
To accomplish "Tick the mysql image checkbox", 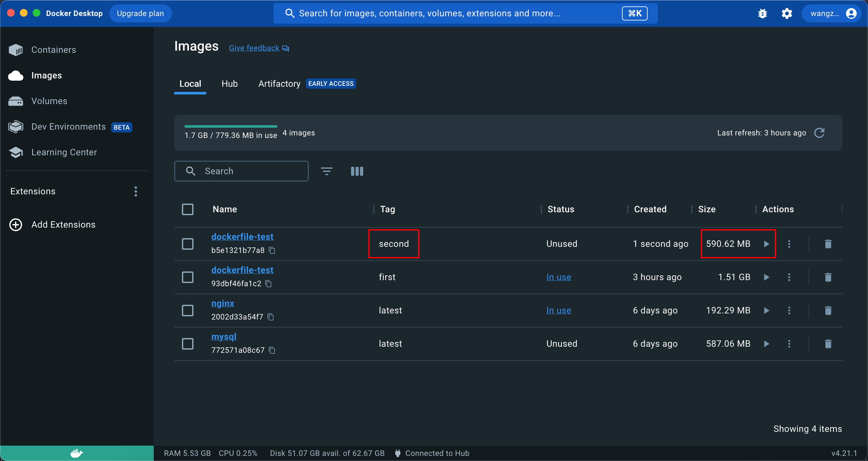I will click(x=188, y=344).
